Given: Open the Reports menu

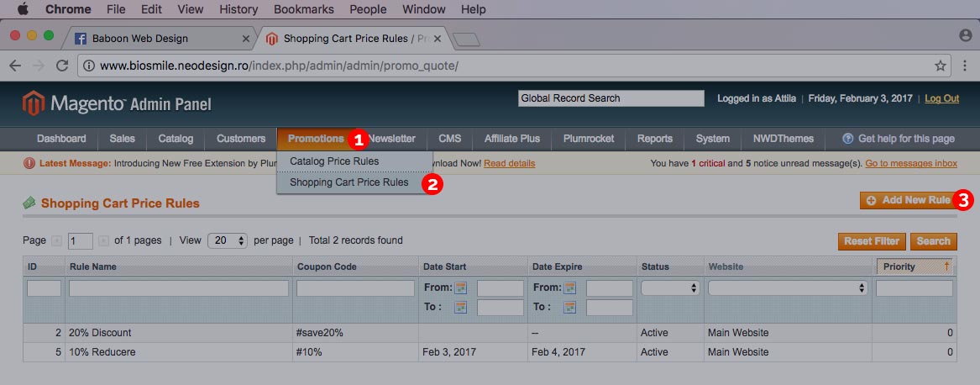Looking at the screenshot, I should tap(655, 139).
